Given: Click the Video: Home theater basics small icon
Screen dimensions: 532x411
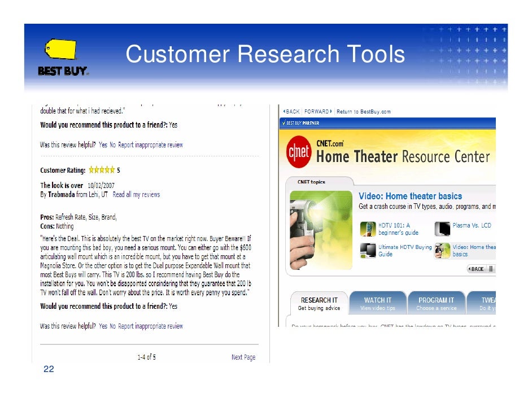Looking at the screenshot, I should (442, 251).
